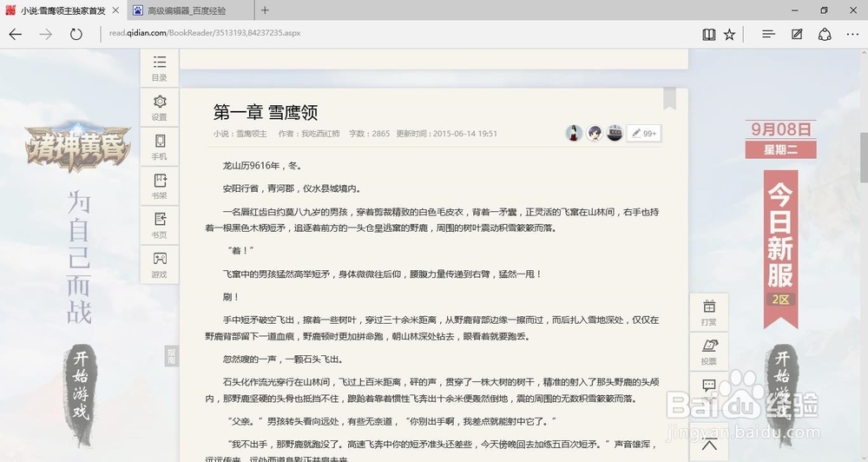Click 打赏 reward gift icon
This screenshot has width=868, height=462.
(x=709, y=312)
